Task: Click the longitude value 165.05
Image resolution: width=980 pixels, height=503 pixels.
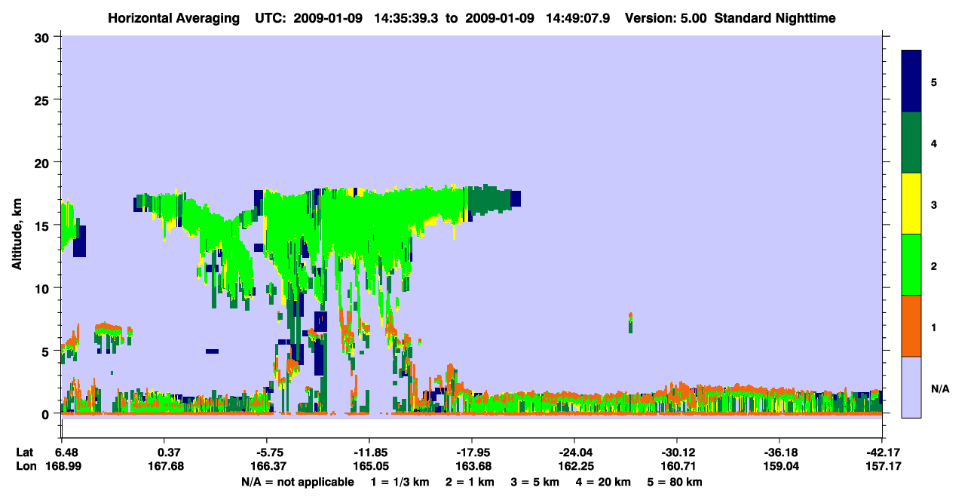Action: [x=369, y=466]
